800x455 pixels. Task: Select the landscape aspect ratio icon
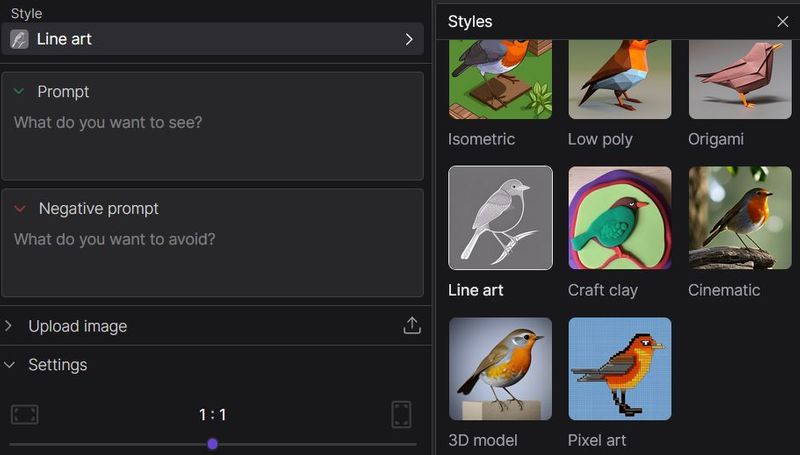coord(24,414)
